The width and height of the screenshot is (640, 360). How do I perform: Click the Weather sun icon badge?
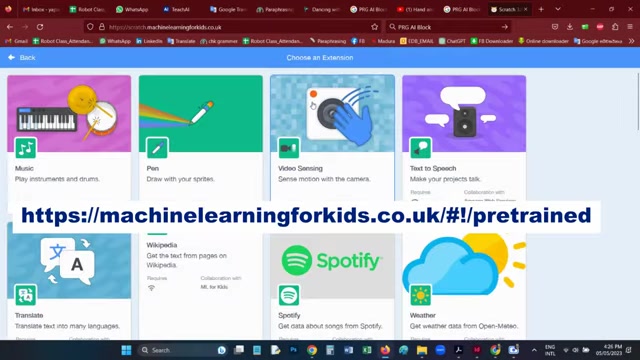pyautogui.click(x=420, y=295)
